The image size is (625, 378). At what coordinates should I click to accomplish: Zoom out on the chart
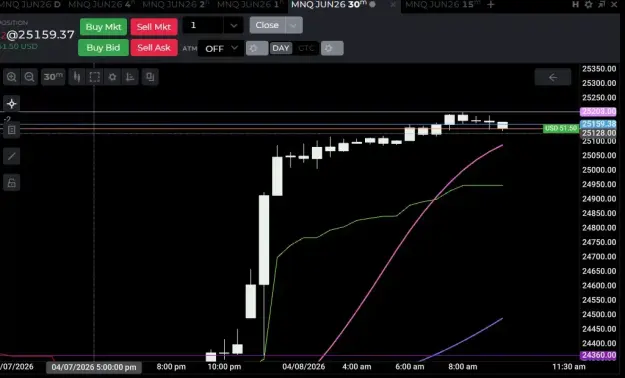point(29,77)
